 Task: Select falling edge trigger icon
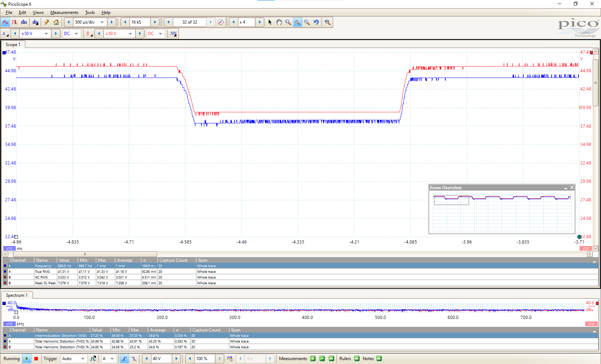click(133, 359)
